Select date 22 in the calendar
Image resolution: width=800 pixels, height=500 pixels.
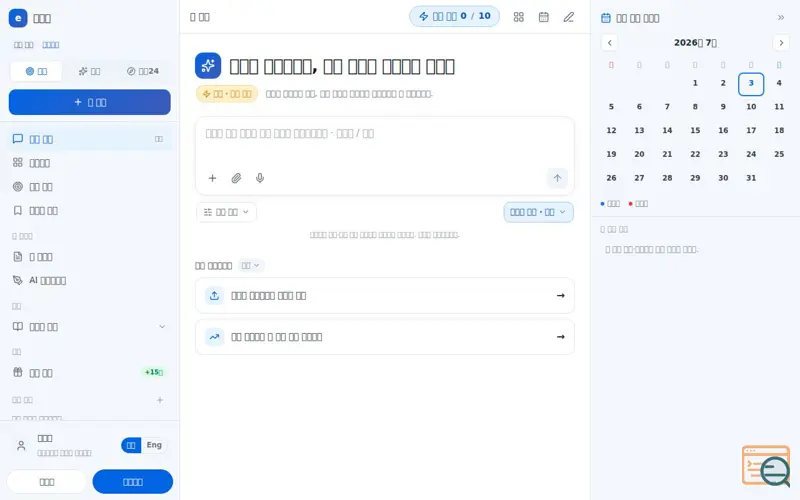click(695, 154)
